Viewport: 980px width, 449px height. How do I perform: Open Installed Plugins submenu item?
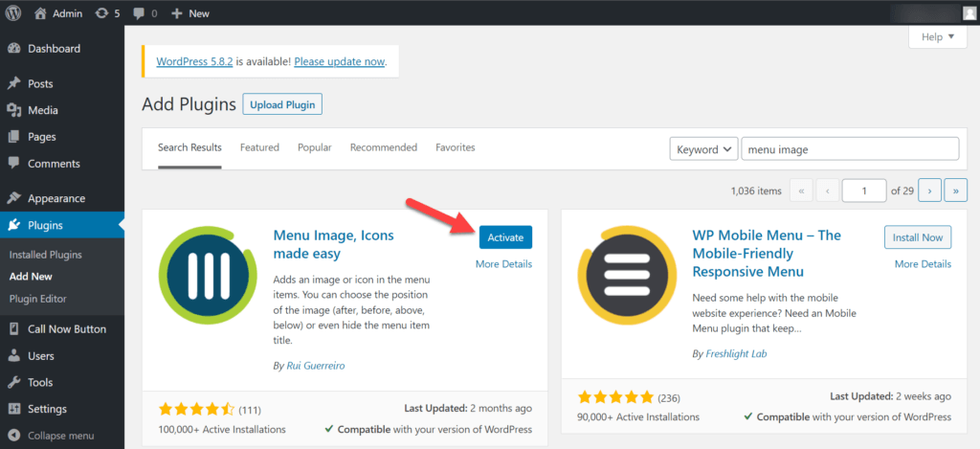[46, 256]
